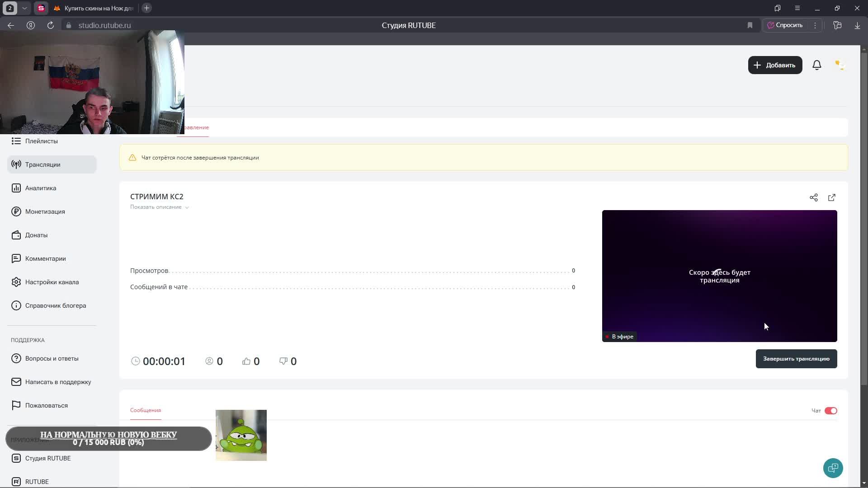Click the page vertical scrollbar
868x488 pixels.
coord(864,217)
